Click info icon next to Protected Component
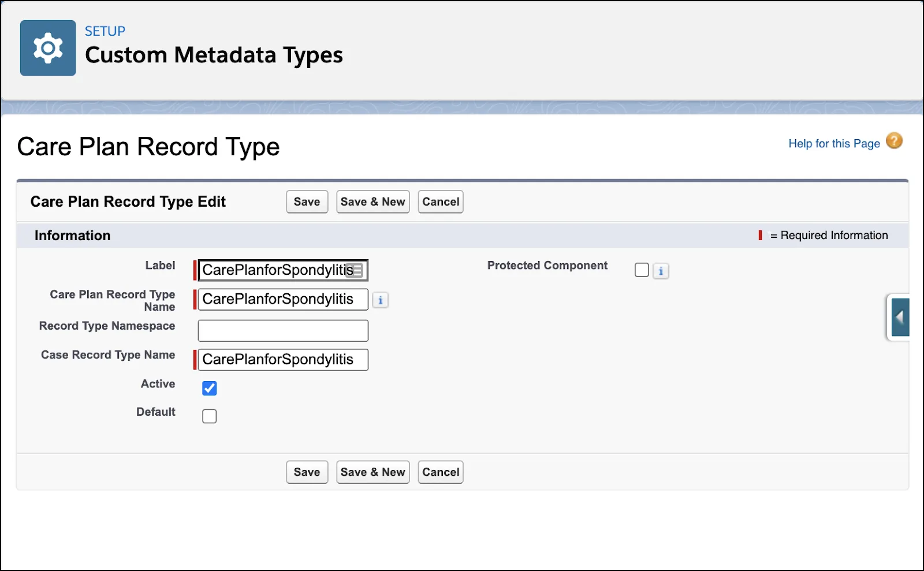 pyautogui.click(x=661, y=271)
